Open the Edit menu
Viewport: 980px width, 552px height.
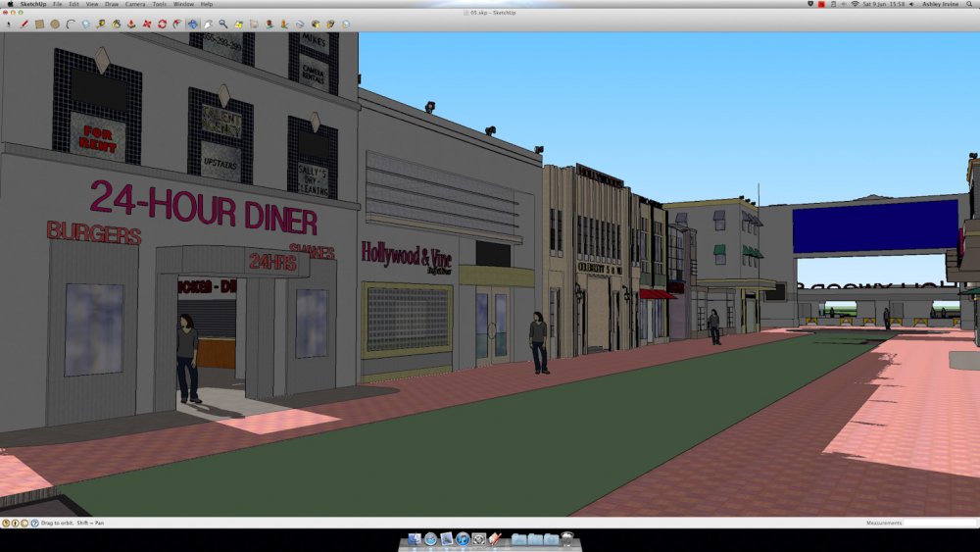73,4
